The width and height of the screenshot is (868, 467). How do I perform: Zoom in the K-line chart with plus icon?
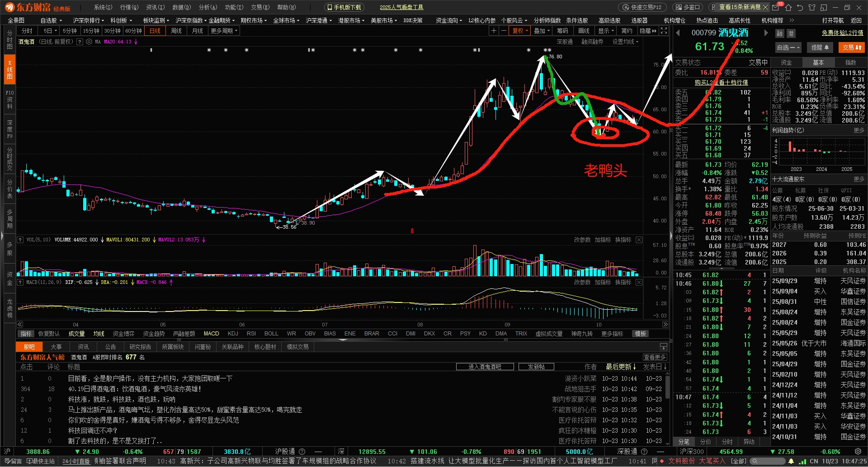click(494, 31)
